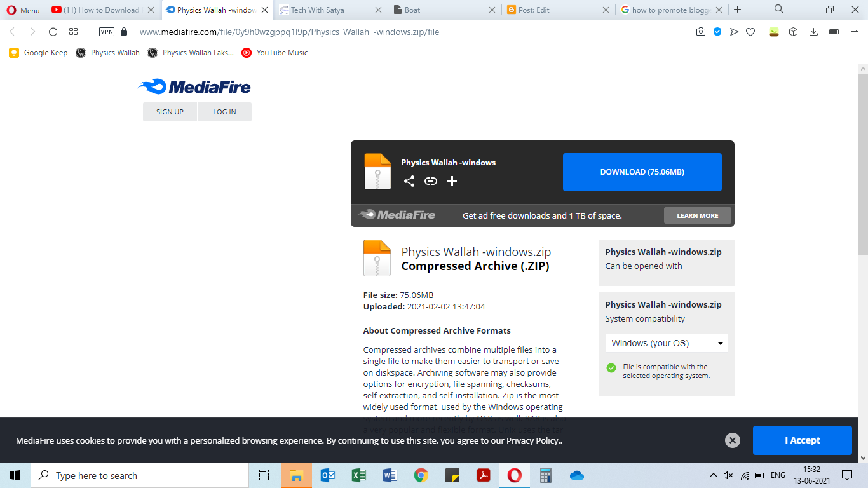Open the Google Keep bookmark
Image resolution: width=868 pixels, height=488 pixels.
(38, 53)
